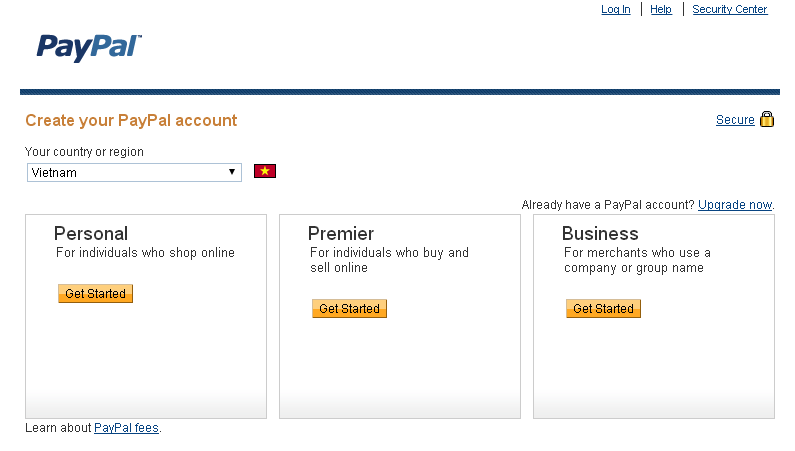Click the Premier account description text
Screen dimensions: 795x451
(x=389, y=260)
